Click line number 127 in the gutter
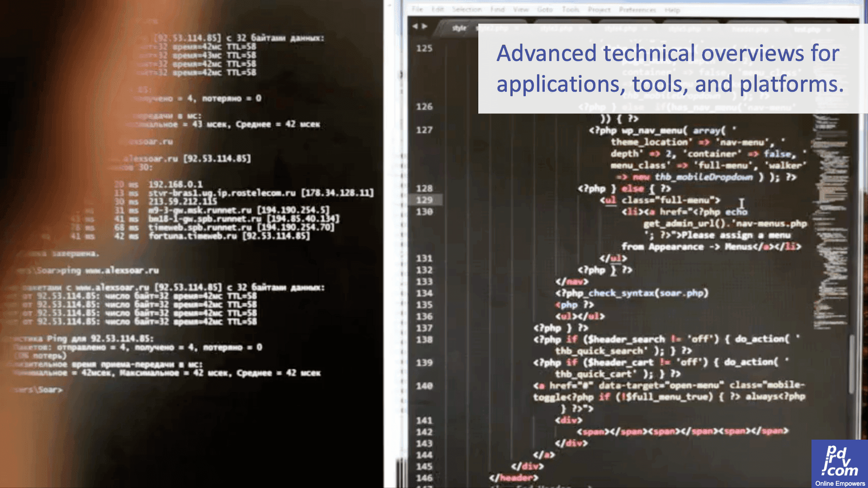This screenshot has height=488, width=868. pos(424,130)
